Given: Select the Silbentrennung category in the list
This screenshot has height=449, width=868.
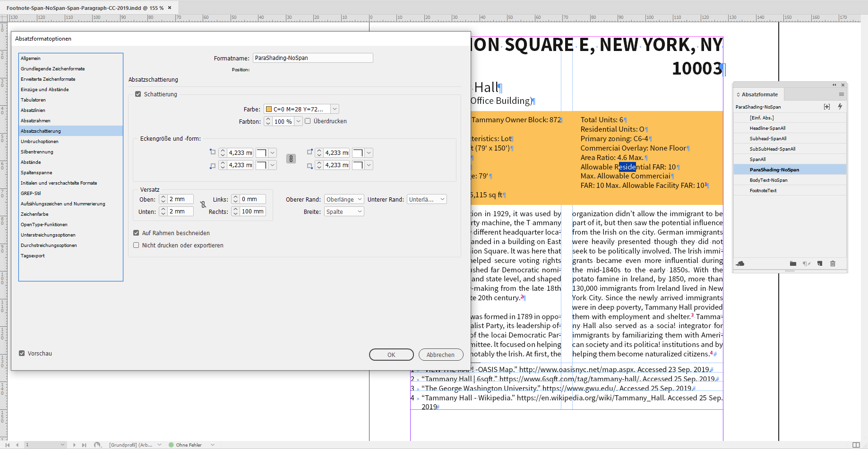Looking at the screenshot, I should pos(37,152).
